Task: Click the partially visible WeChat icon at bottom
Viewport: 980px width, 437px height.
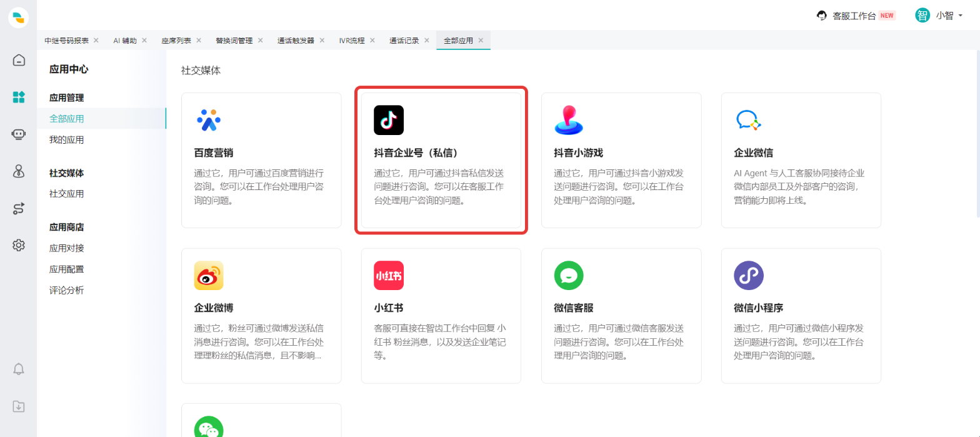Action: tap(209, 426)
